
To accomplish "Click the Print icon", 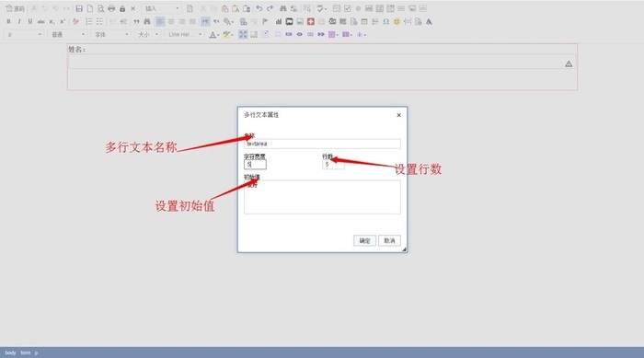I will [x=111, y=8].
